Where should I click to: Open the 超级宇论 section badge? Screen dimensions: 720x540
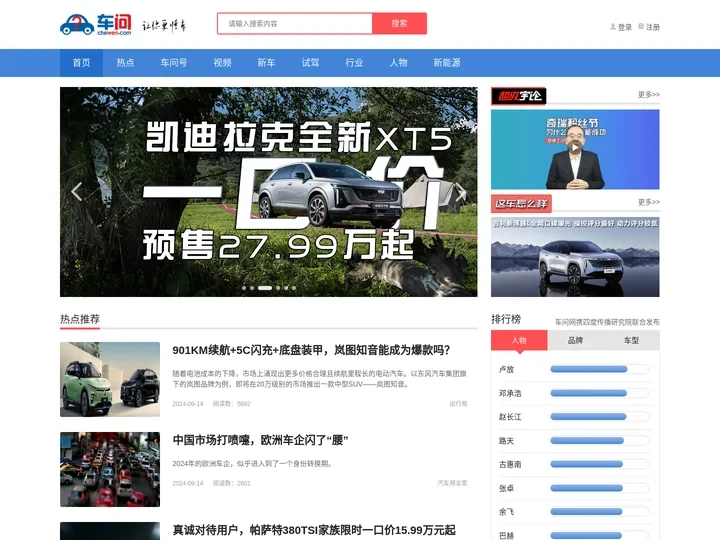click(x=518, y=96)
